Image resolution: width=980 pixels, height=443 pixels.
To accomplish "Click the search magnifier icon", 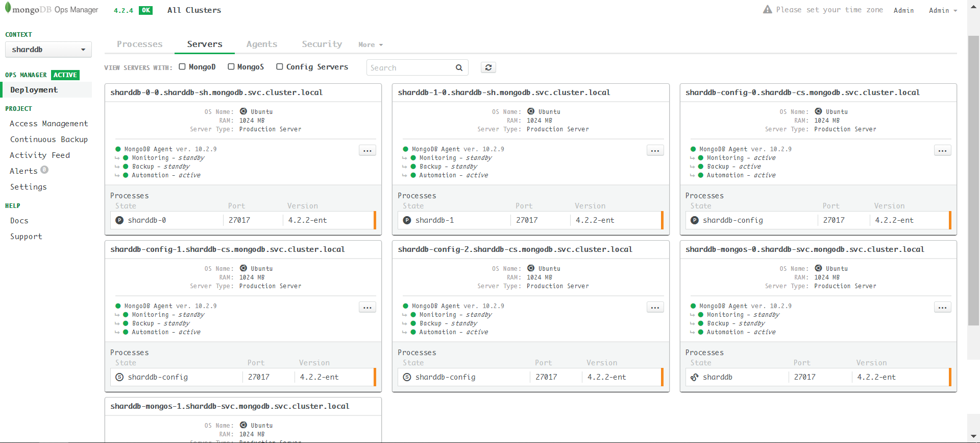I will pos(459,67).
